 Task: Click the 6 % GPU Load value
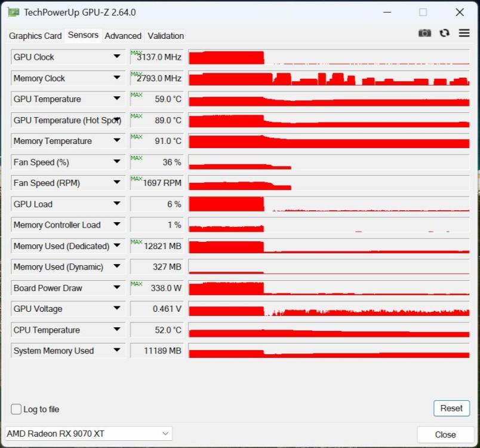157,204
